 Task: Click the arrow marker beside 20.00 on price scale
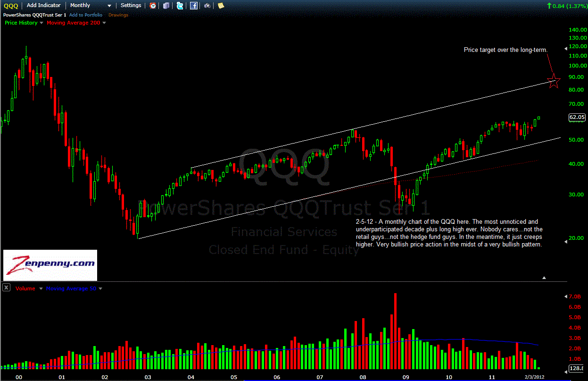(566, 242)
